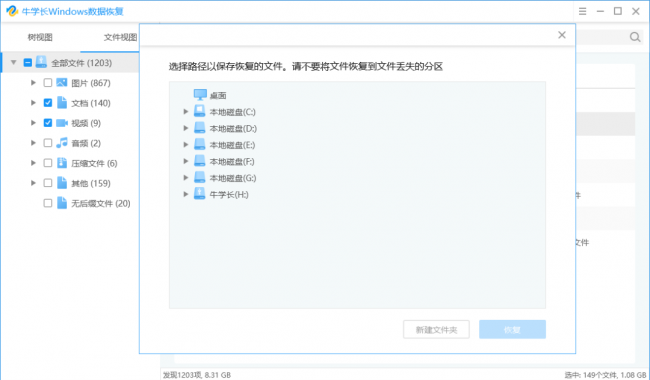Uncheck the 视频 (9) checkbox
This screenshot has height=380, width=650.
48,123
